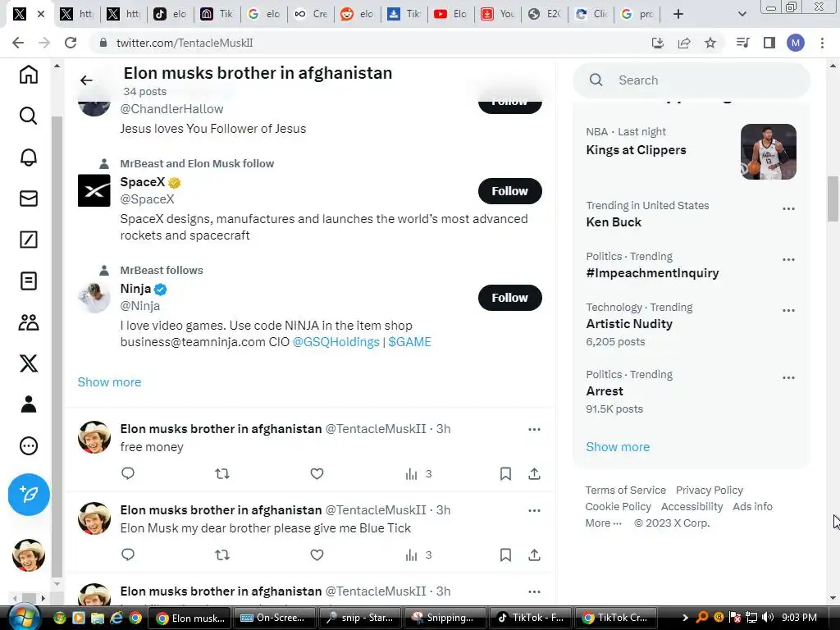Reload the page with Chrome refresh icon
This screenshot has height=630, width=840.
tap(71, 43)
